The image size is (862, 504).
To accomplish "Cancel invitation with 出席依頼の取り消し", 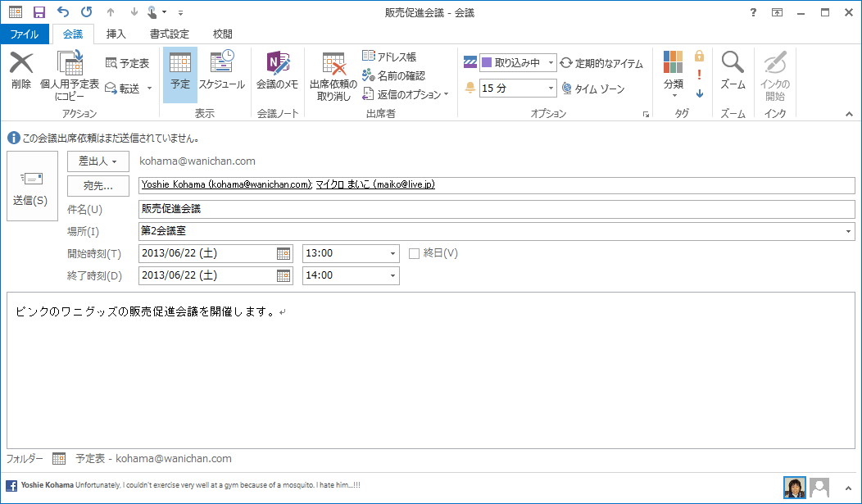I will pyautogui.click(x=333, y=76).
